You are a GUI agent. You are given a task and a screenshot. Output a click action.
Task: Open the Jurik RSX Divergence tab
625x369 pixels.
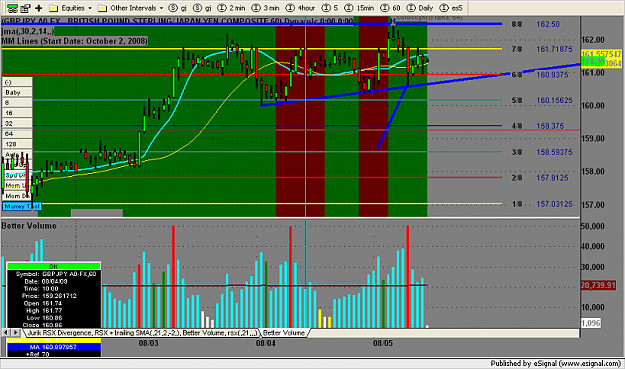click(x=142, y=332)
